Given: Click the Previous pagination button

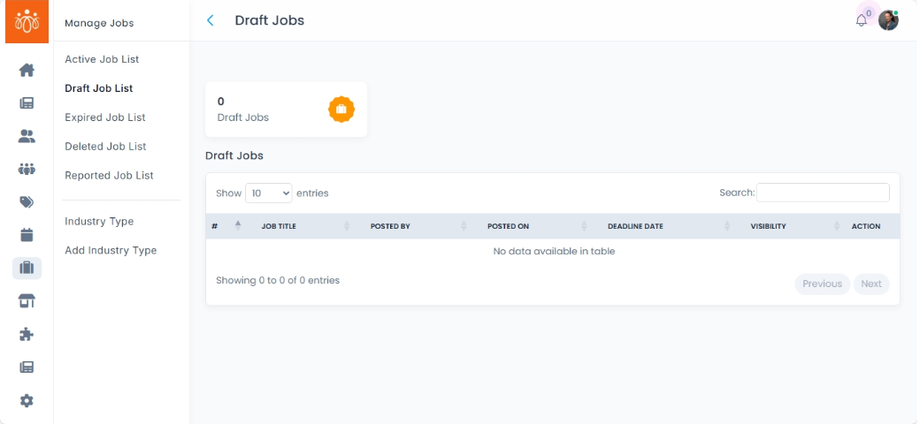Looking at the screenshot, I should coord(822,284).
